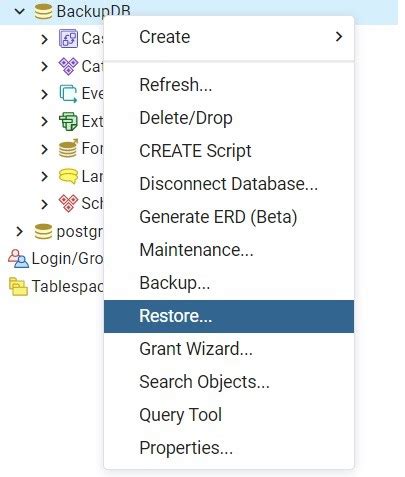Image resolution: width=405 pixels, height=477 pixels.
Task: Click the Casts node icon
Action: pyautogui.click(x=68, y=38)
